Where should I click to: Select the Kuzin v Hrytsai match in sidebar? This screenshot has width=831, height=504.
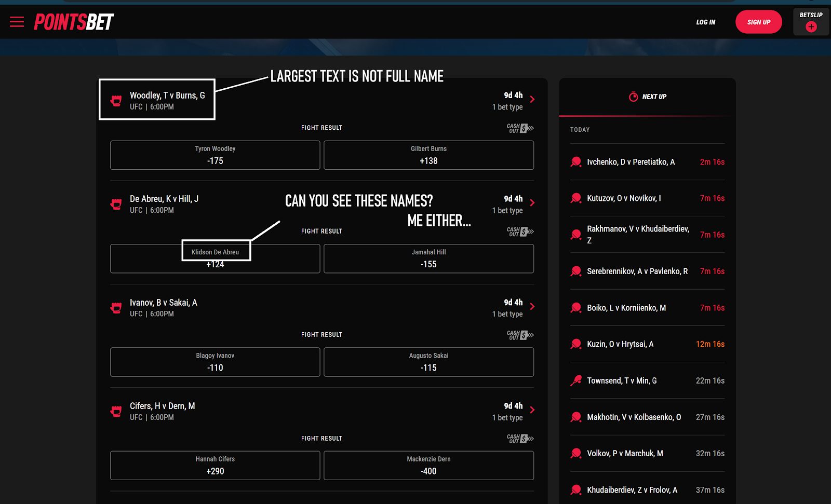620,344
